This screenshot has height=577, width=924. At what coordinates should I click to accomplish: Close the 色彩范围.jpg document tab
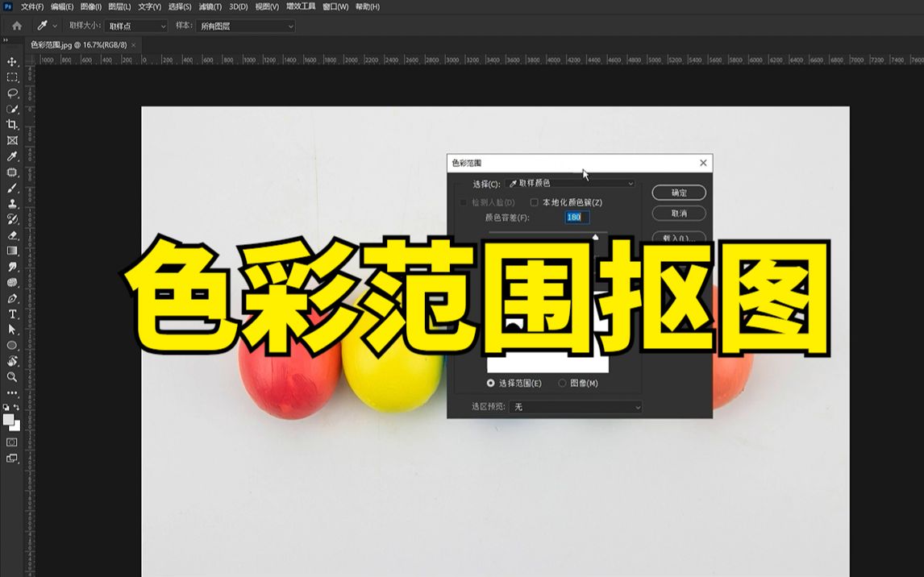click(134, 45)
